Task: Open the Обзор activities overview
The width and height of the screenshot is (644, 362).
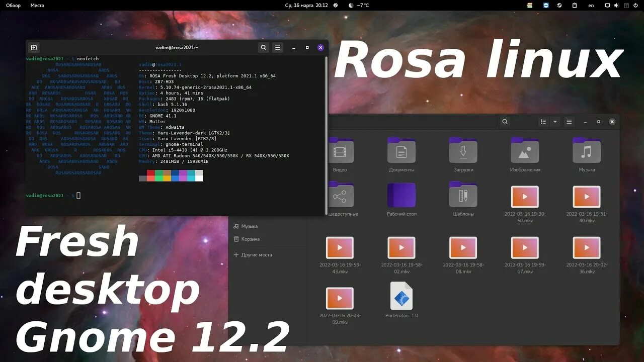Action: 14,6
